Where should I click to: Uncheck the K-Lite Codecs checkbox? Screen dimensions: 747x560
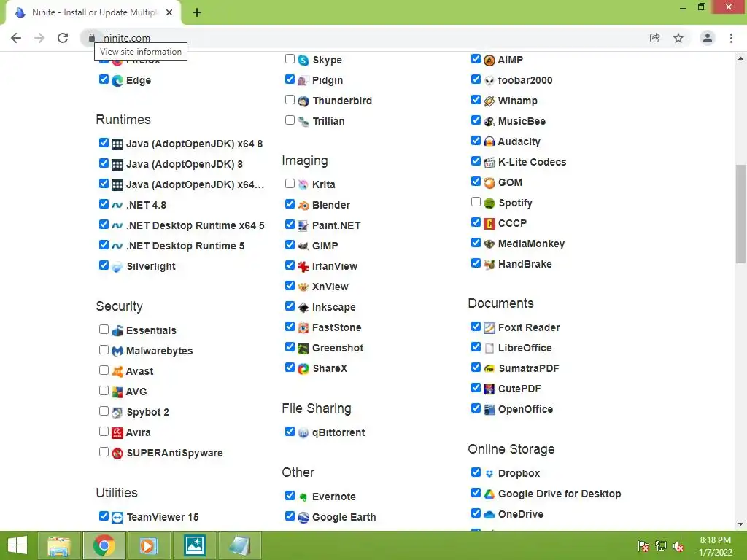(476, 161)
